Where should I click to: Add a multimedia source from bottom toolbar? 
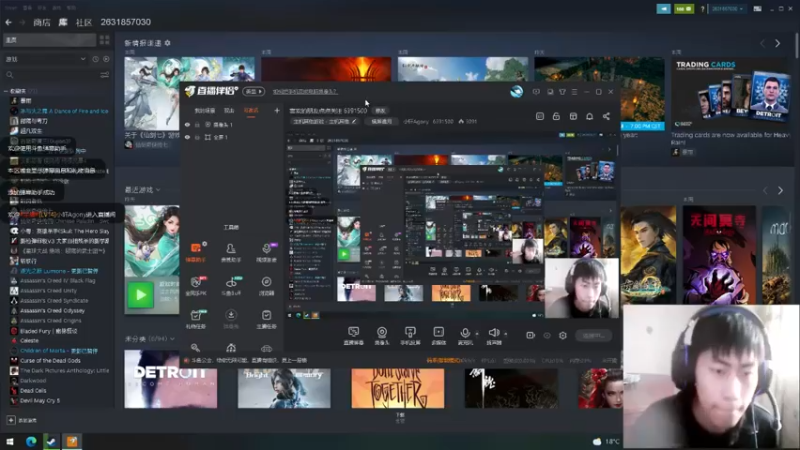[x=438, y=336]
